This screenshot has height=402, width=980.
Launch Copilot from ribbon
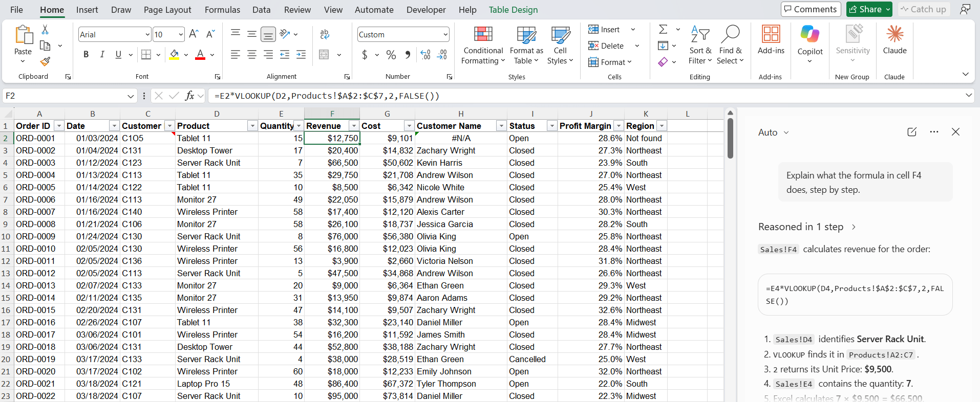810,44
